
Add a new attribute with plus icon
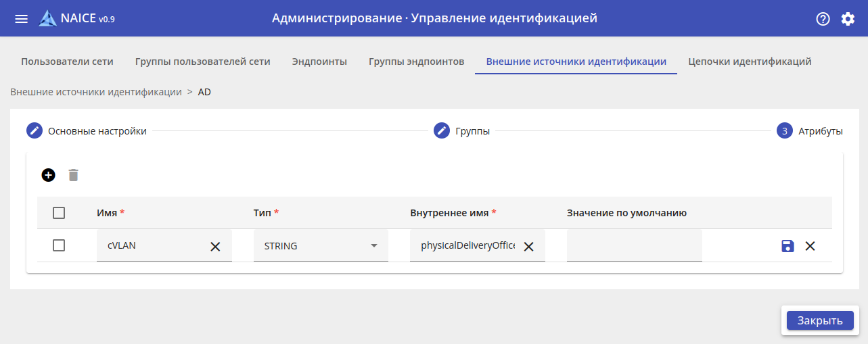[48, 175]
